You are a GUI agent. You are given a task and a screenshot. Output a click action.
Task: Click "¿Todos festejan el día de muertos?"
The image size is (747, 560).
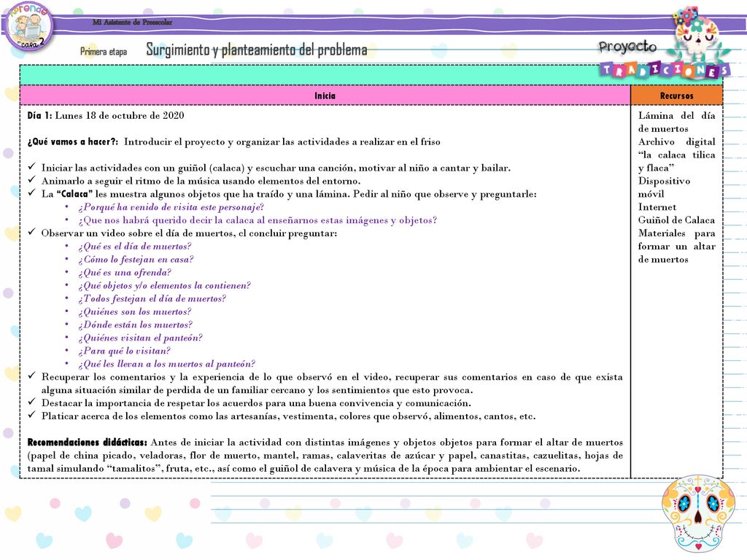[x=152, y=298]
